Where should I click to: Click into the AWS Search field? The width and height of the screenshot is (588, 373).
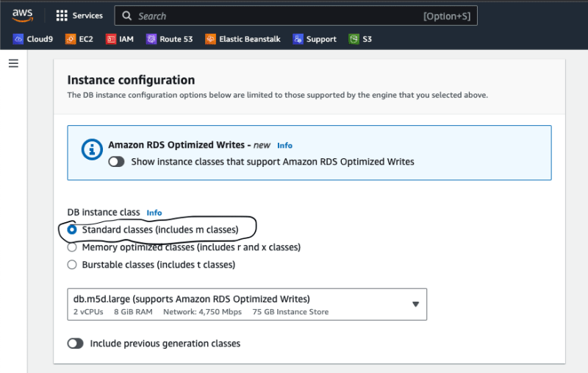click(296, 15)
